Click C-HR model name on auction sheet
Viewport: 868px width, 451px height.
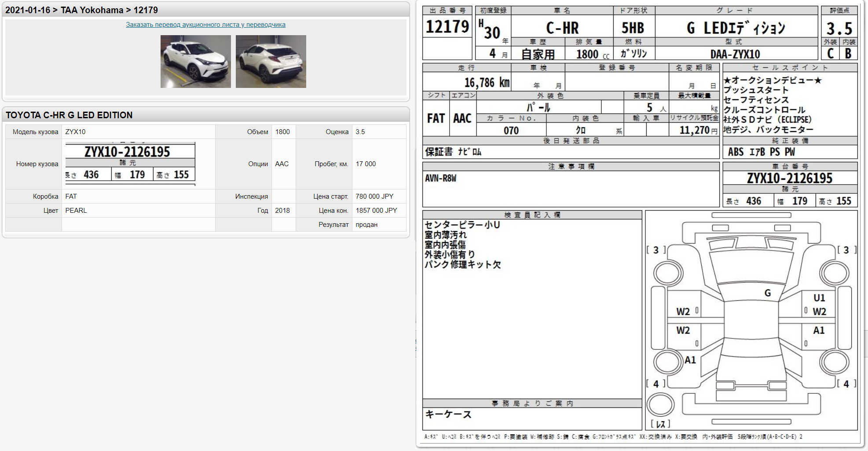pyautogui.click(x=562, y=28)
